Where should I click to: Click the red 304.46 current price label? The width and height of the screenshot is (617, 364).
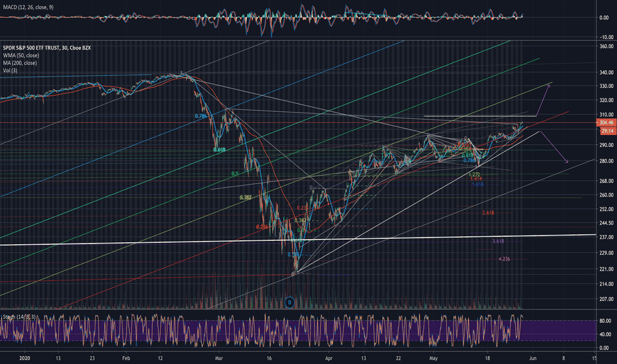(606, 123)
